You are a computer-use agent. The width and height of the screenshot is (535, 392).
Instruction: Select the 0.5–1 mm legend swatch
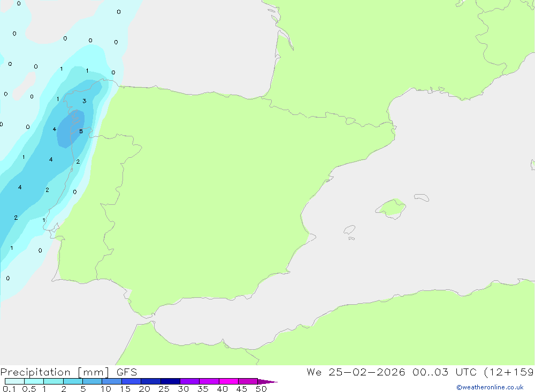point(34,381)
